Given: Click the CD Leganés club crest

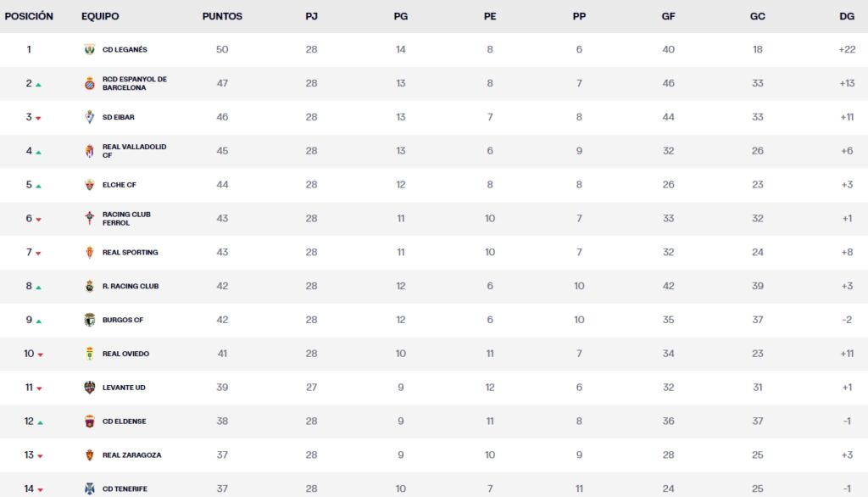Looking at the screenshot, I should point(89,49).
